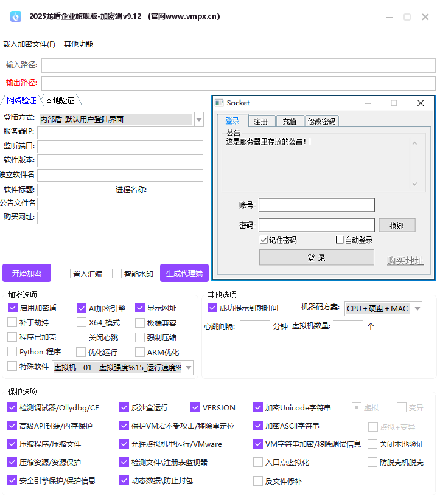440x504 pixels.
Task: Click the Socket window title icon
Action: coord(219,103)
